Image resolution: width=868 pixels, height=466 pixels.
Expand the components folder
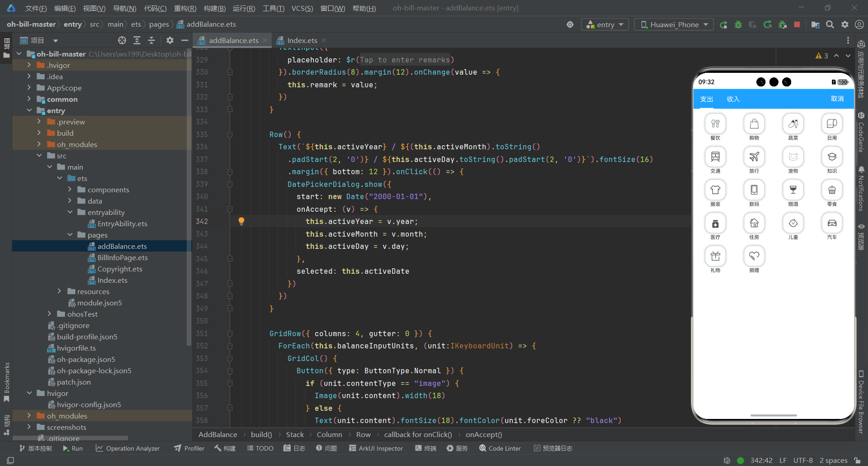[x=70, y=190]
